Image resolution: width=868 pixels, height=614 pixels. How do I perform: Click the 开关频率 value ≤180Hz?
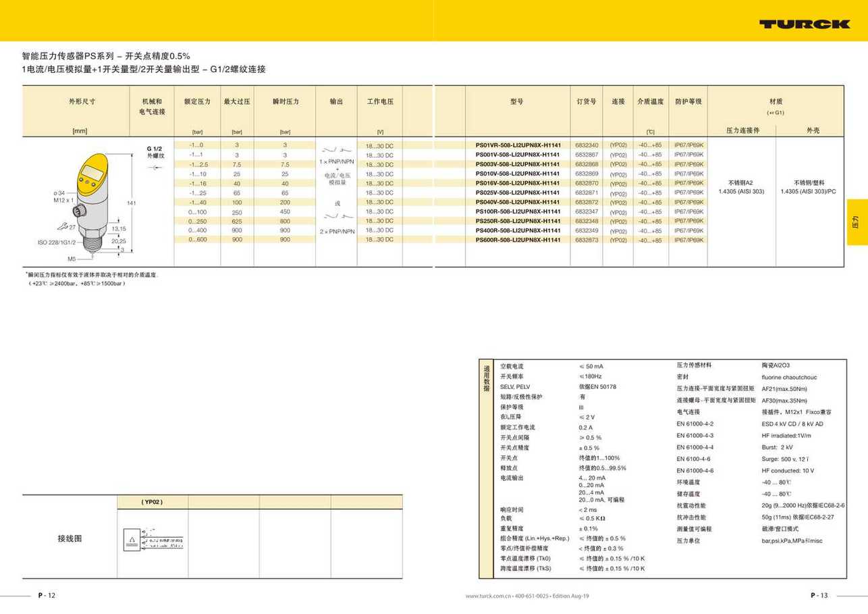pyautogui.click(x=591, y=376)
